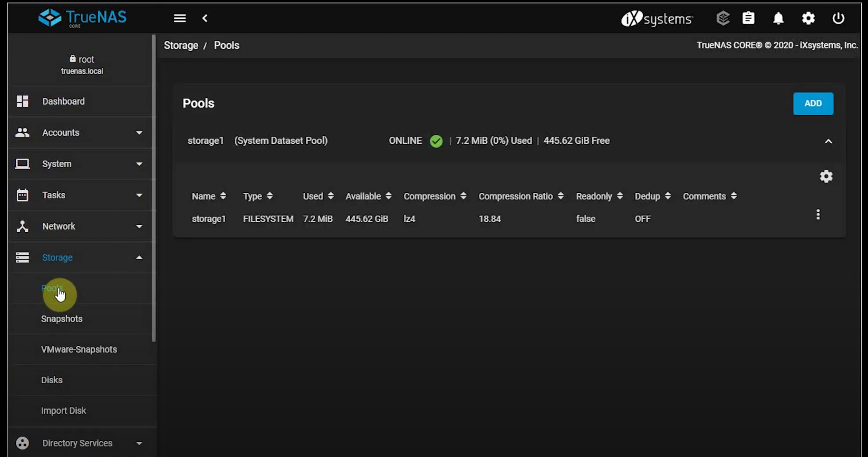868x457 pixels.
Task: Open alerts bell notifications
Action: pos(778,18)
